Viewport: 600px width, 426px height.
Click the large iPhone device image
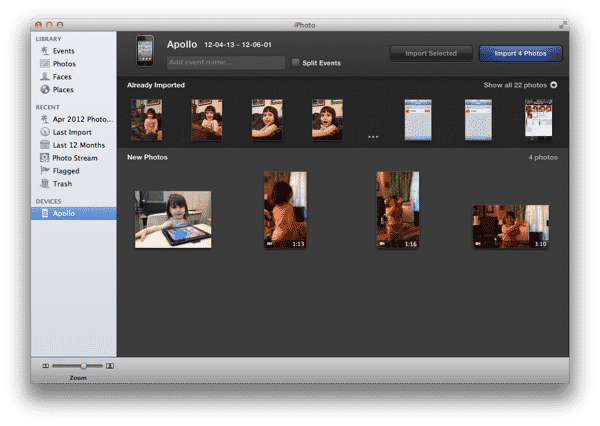pyautogui.click(x=145, y=51)
